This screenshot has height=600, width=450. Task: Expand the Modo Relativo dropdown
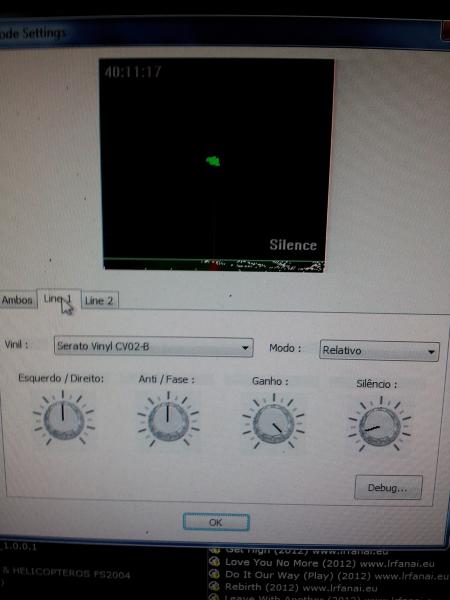(379, 351)
